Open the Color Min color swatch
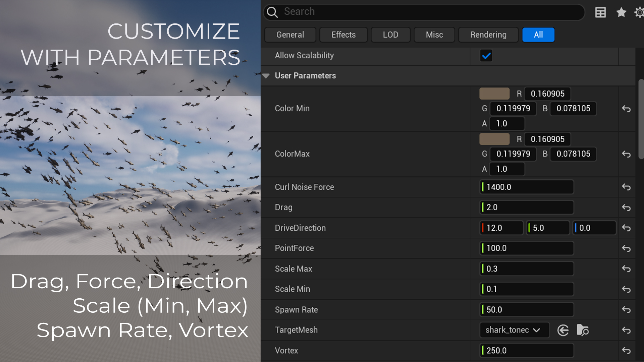This screenshot has width=644, height=362. [494, 94]
